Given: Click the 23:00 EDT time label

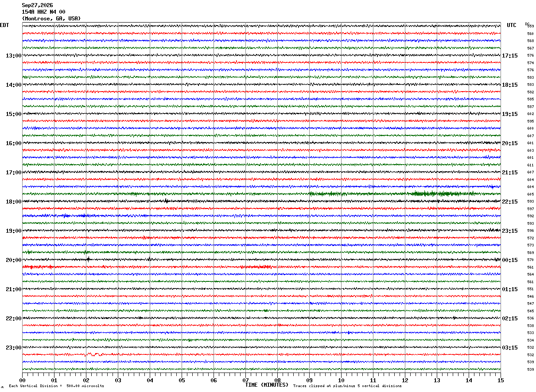Looking at the screenshot, I should 13,348.
